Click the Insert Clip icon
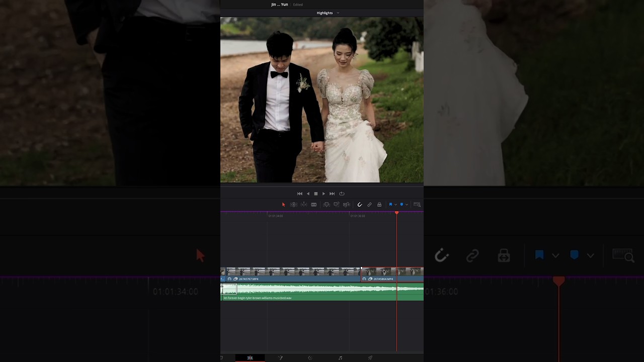Viewport: 644px width, 362px height. pos(327,205)
